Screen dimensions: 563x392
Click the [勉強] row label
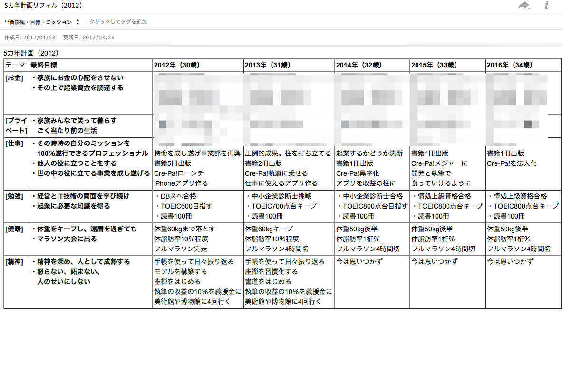pos(14,196)
